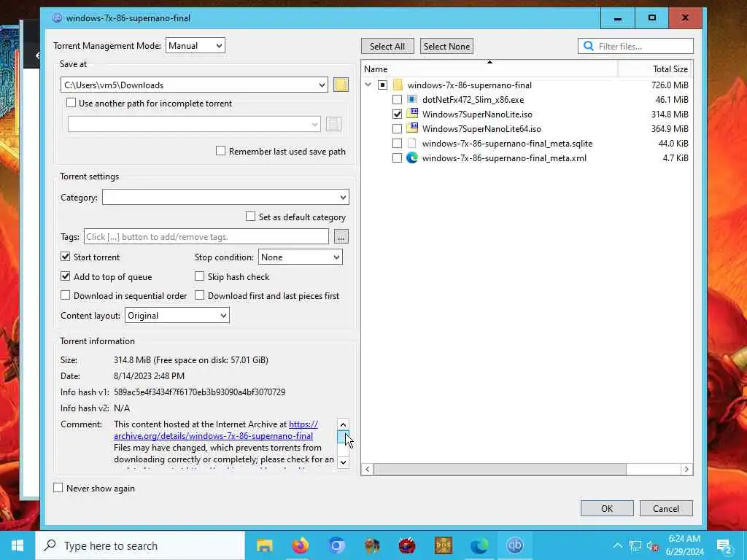The height and width of the screenshot is (560, 747).
Task: Click the taskbar clock showing 6:24 AM
Action: [x=684, y=539]
